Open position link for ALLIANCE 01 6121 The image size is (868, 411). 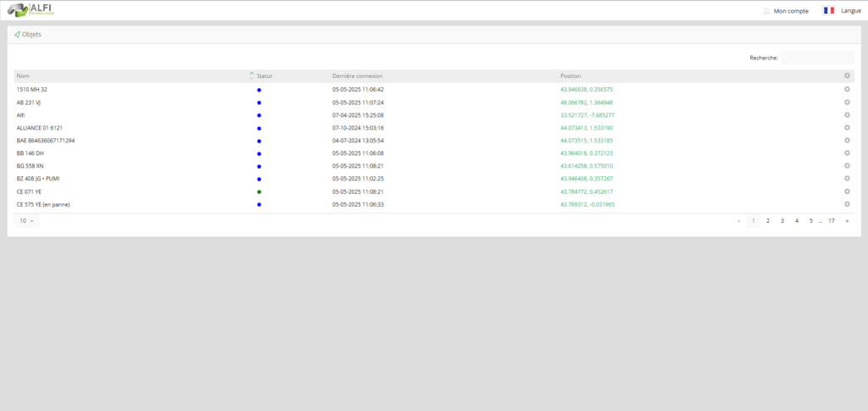586,128
